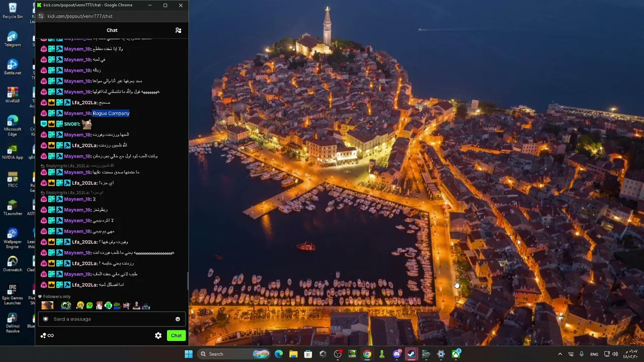Open the Wallpaper Engine desktop icon
This screenshot has height=362, width=644.
(x=13, y=238)
